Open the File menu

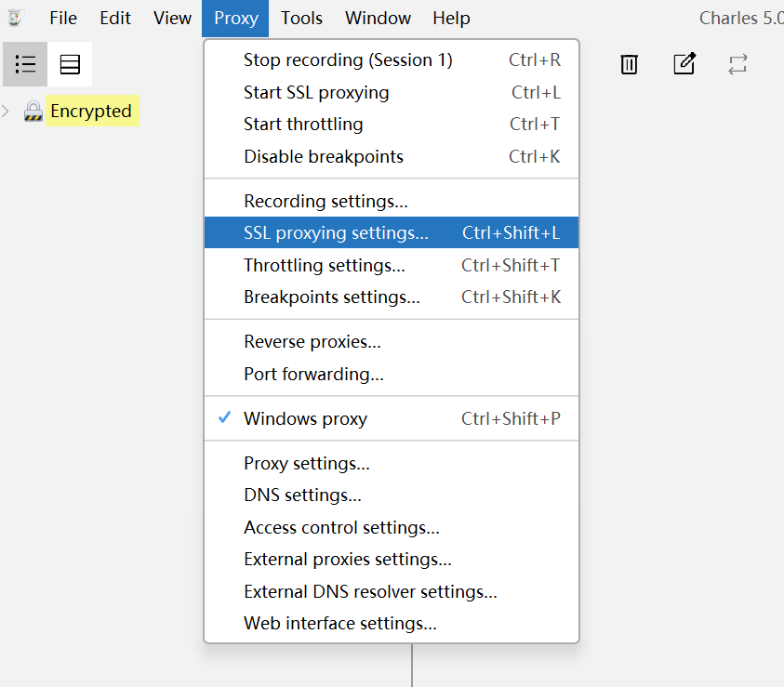click(x=63, y=19)
